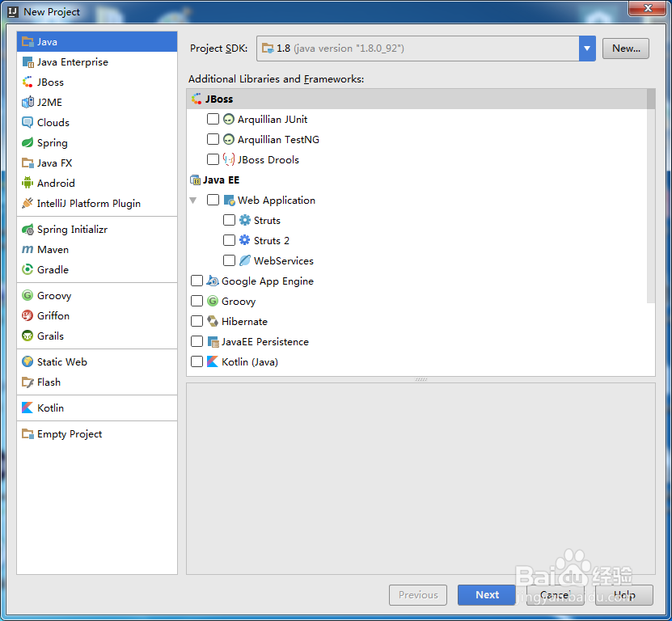
Task: Pick the Flash project icon
Action: pyautogui.click(x=27, y=382)
